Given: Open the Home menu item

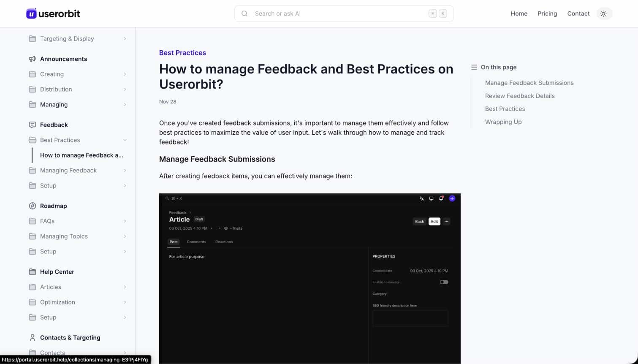Looking at the screenshot, I should point(519,13).
